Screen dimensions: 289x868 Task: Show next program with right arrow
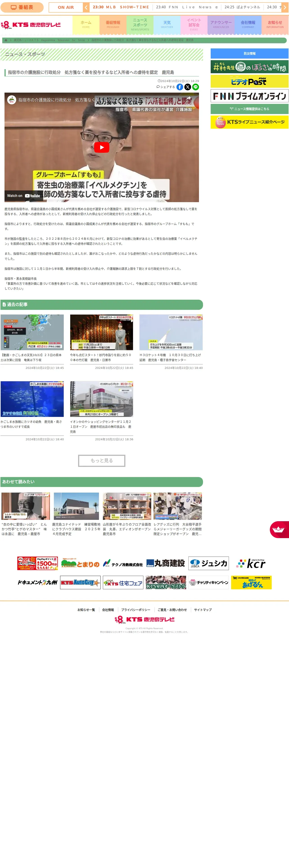pyautogui.click(x=285, y=7)
